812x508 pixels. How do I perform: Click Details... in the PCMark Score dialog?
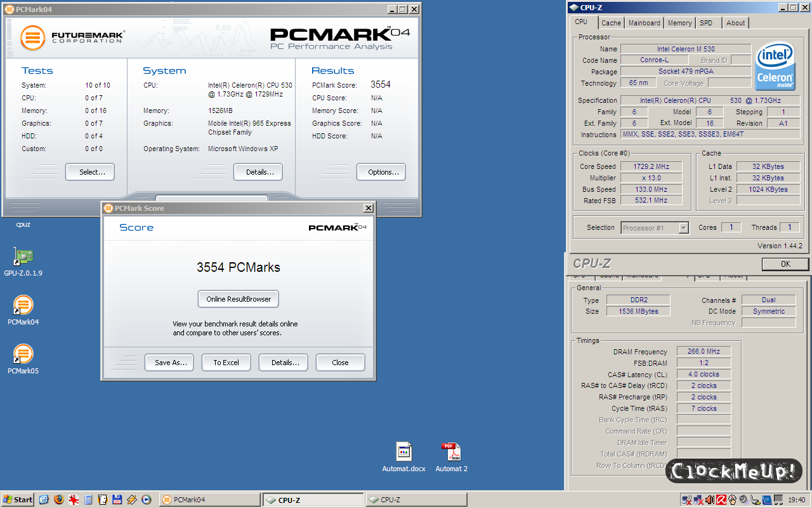(x=284, y=363)
